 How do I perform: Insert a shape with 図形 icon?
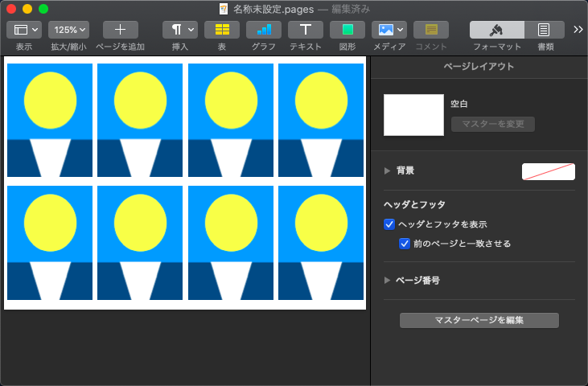(x=347, y=30)
